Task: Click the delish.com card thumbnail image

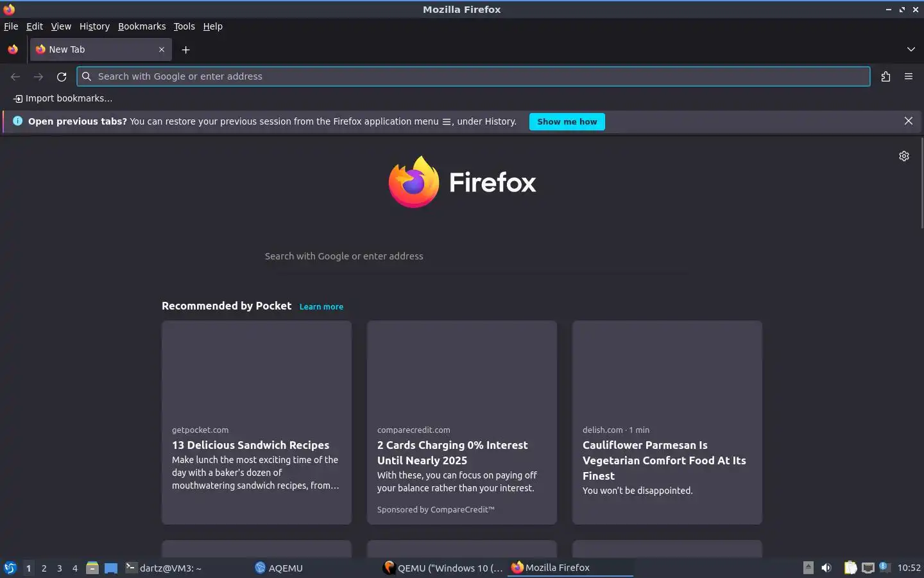Action: pyautogui.click(x=667, y=369)
